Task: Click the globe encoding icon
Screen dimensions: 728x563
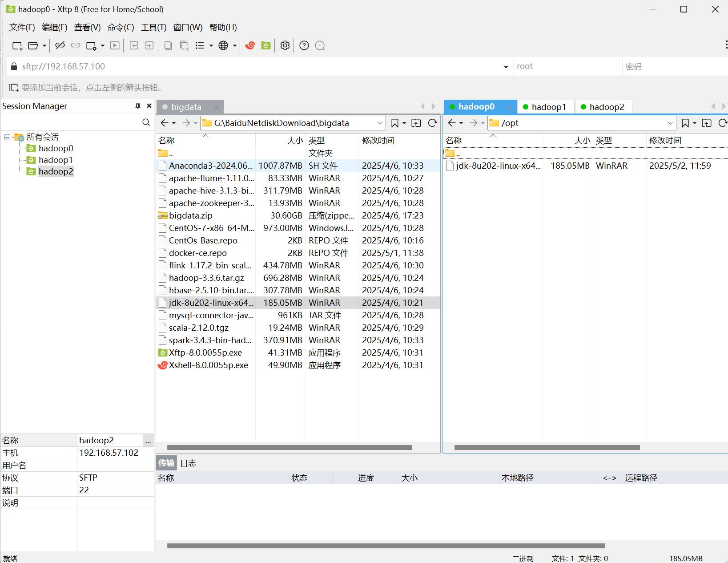Action: click(x=223, y=45)
